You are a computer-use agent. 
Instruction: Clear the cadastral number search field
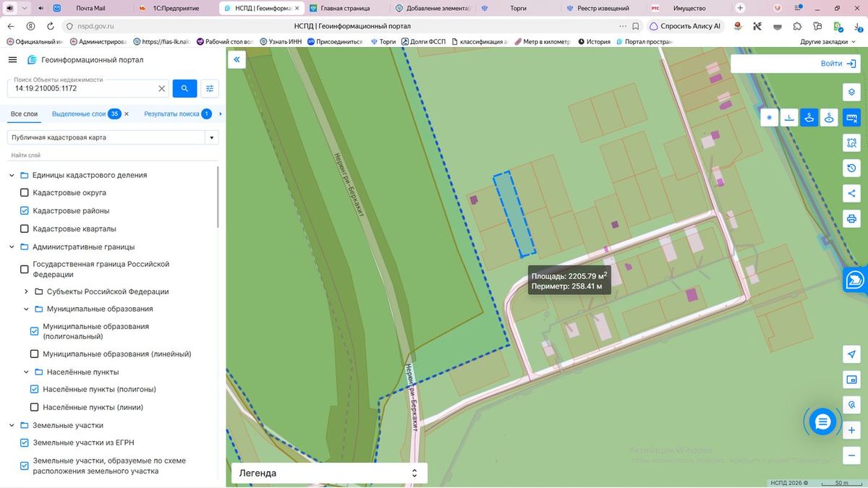click(162, 88)
